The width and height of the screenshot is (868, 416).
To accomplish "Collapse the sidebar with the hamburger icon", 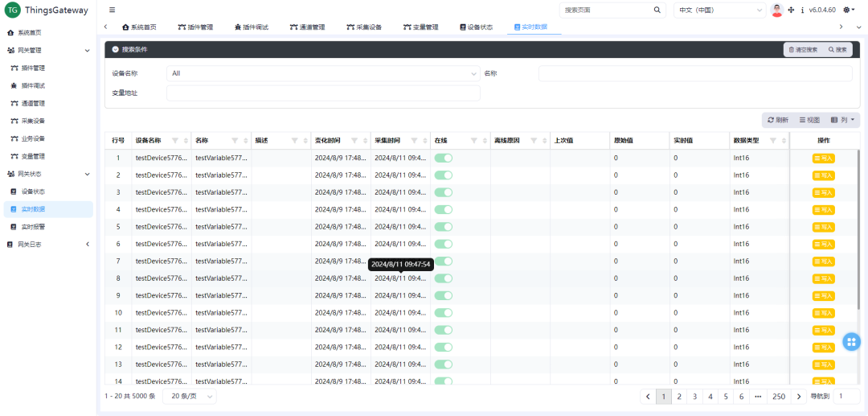I will click(x=112, y=10).
